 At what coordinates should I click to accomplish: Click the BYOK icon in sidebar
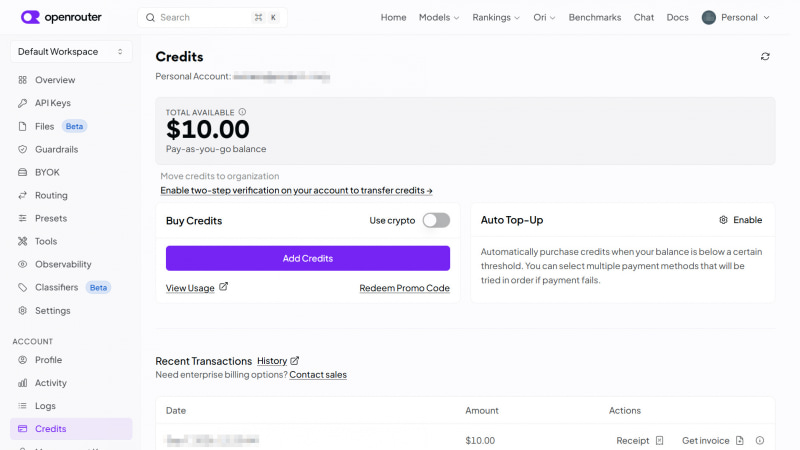click(x=22, y=172)
